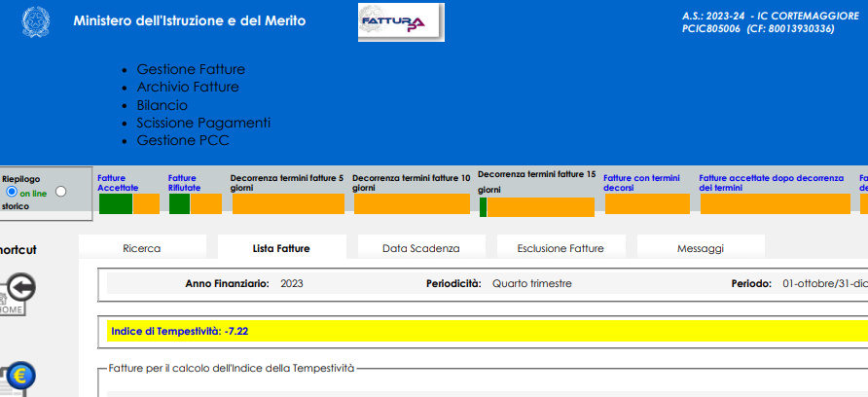Switch to the Ricerca tab
Viewport: 868px width, 397px height.
[x=142, y=248]
